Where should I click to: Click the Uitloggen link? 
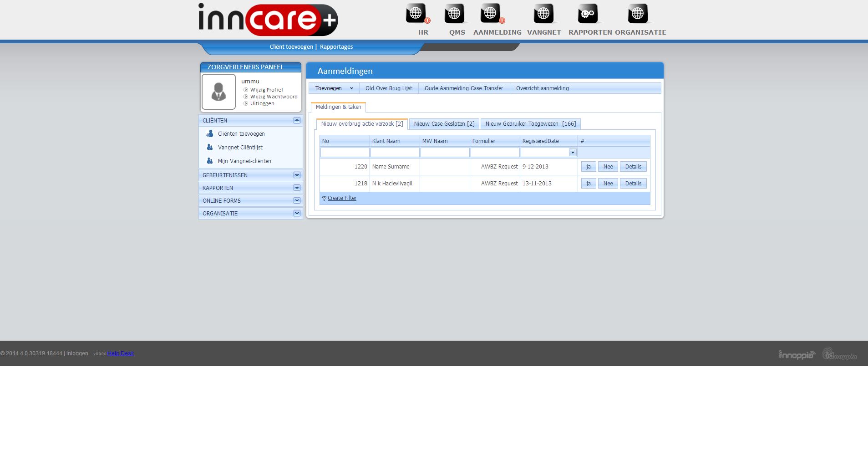pyautogui.click(x=262, y=103)
